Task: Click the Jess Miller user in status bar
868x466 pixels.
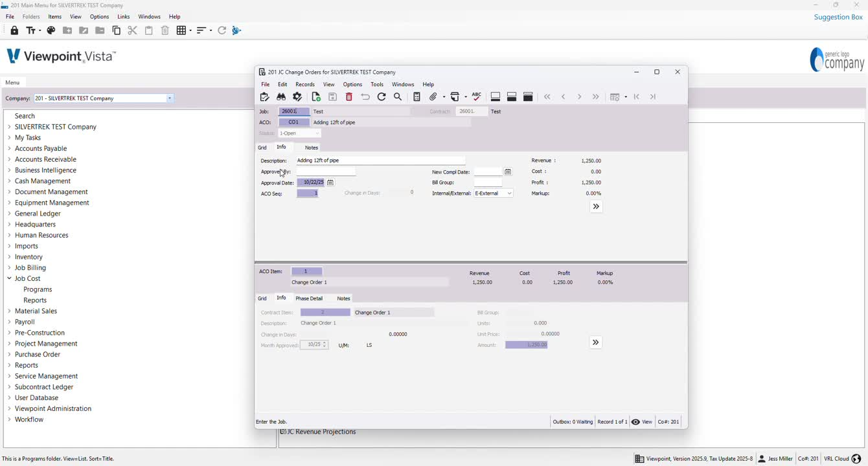Action: tap(775, 459)
